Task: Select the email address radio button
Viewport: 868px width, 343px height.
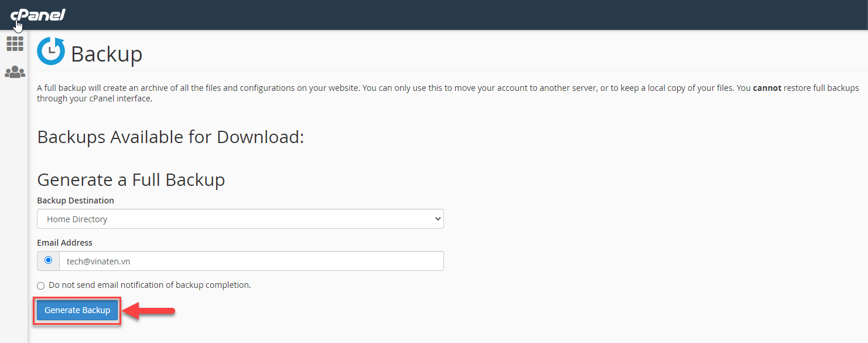Action: point(48,260)
